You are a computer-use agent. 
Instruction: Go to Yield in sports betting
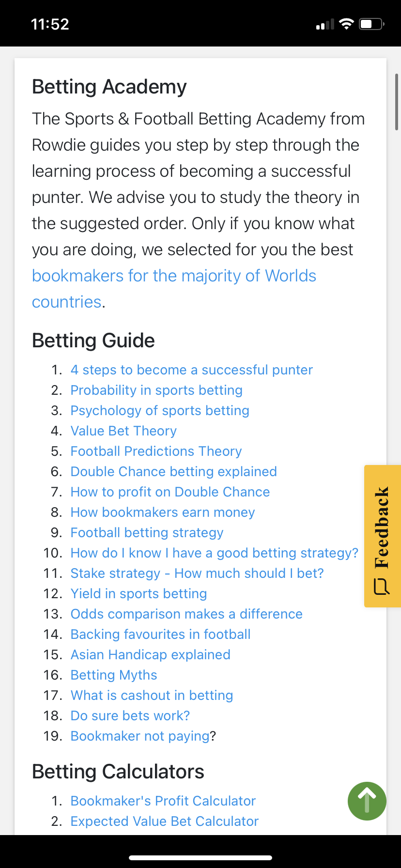(139, 594)
